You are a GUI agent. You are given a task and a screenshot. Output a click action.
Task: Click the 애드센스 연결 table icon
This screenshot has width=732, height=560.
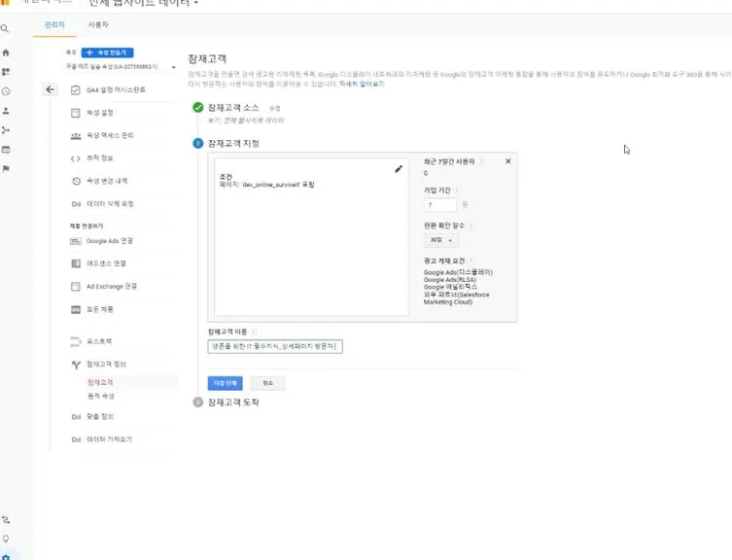[x=76, y=263]
